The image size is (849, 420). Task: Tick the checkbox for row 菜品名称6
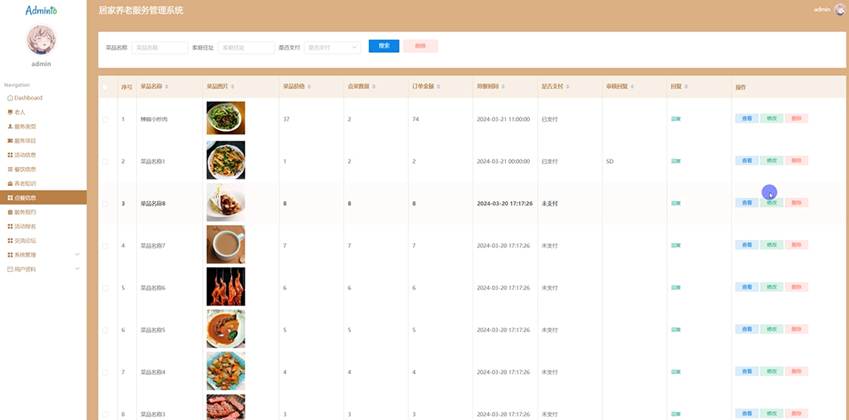click(106, 288)
